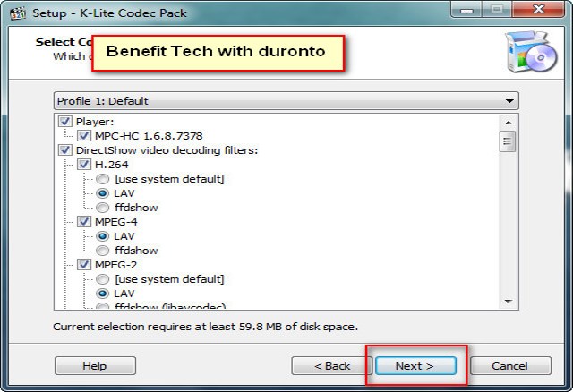Select use system default under H.264
This screenshot has height=392, width=573.
coord(103,179)
